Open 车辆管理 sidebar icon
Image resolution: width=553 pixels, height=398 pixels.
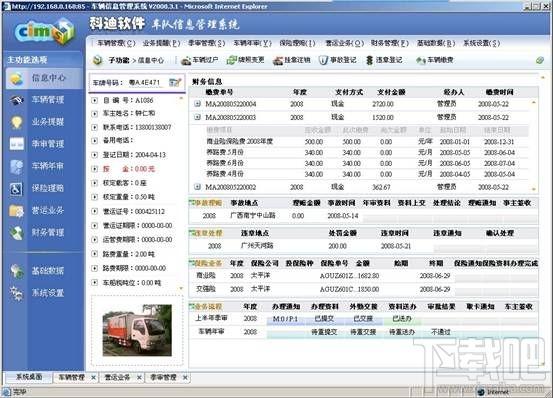click(x=16, y=100)
